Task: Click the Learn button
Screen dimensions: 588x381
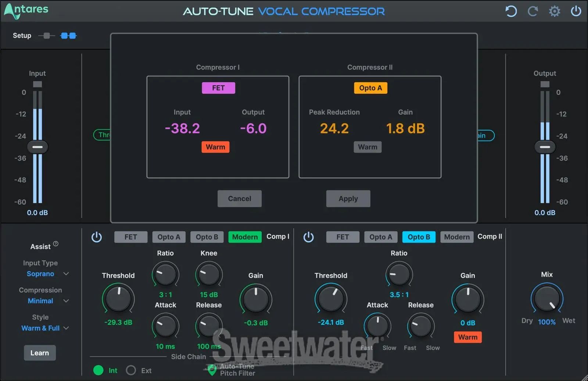Action: click(40, 353)
